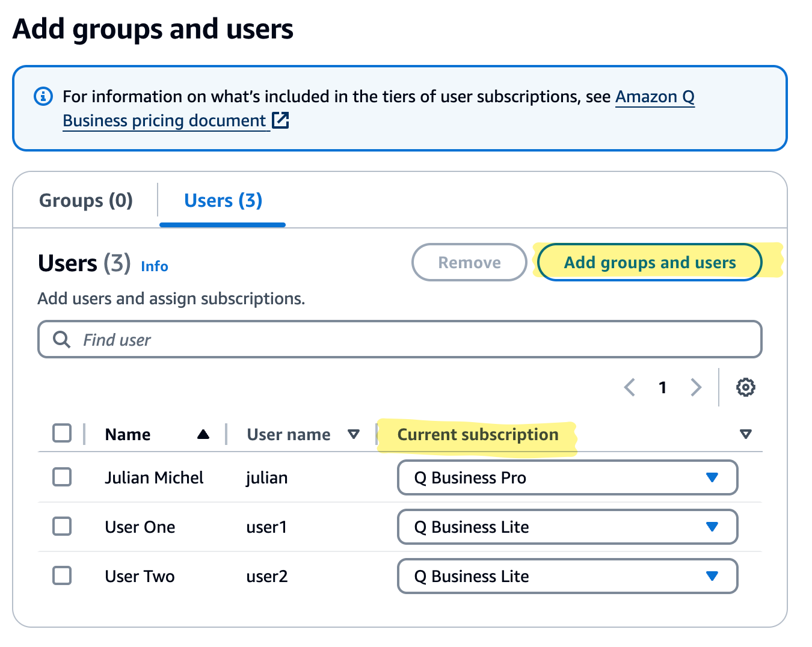This screenshot has height=647, width=812.
Task: Click the search magnifier in the Find user field
Action: 61,339
